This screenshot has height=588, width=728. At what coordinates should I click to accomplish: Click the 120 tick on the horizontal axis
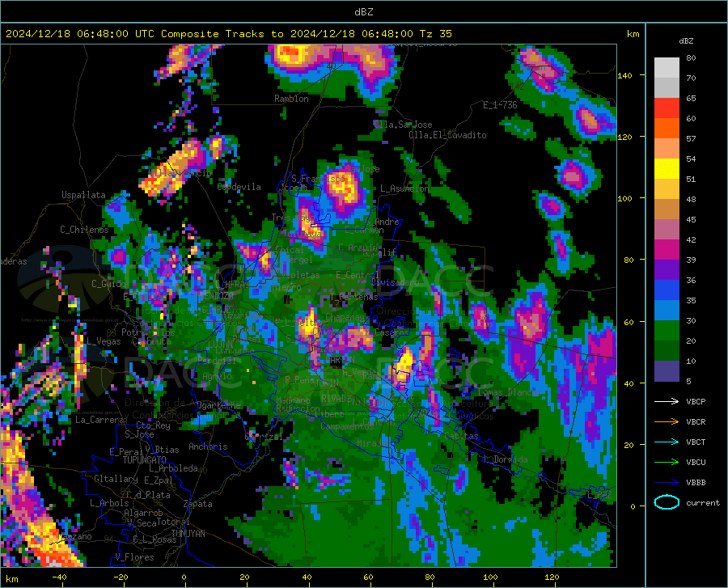[x=552, y=577]
